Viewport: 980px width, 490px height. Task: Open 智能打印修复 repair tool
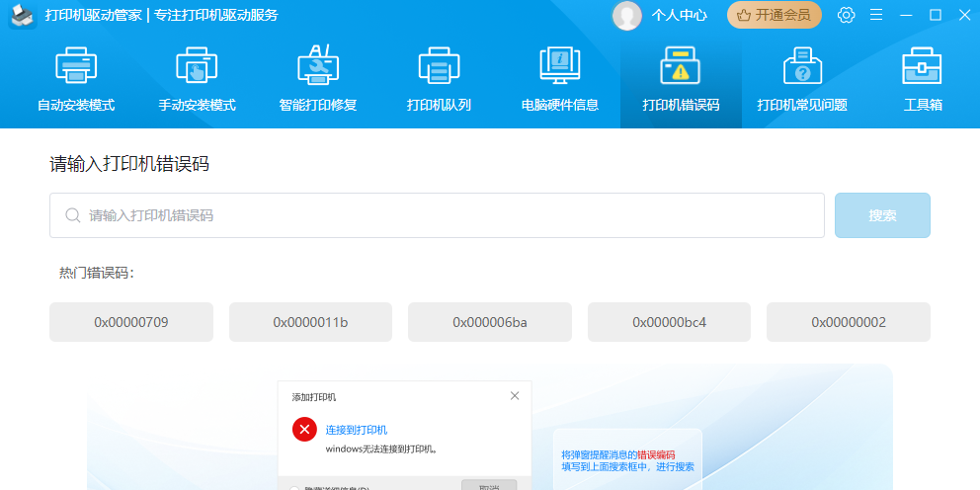(x=317, y=67)
